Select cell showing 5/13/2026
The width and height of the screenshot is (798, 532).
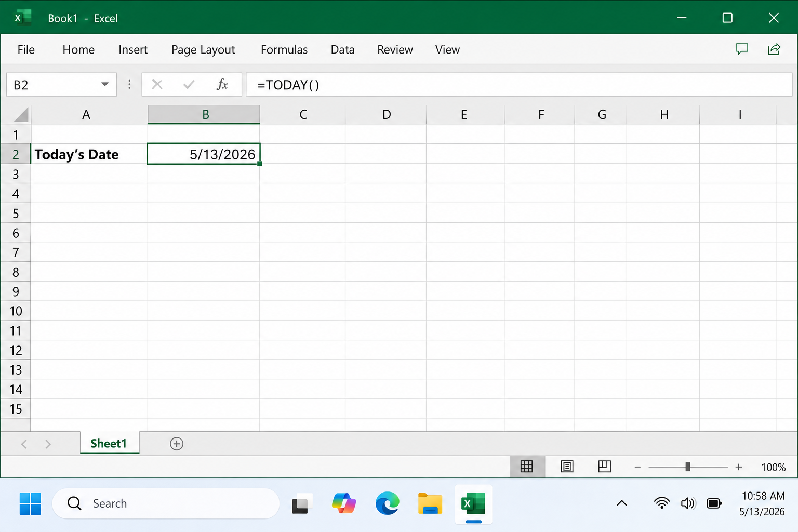click(x=204, y=154)
